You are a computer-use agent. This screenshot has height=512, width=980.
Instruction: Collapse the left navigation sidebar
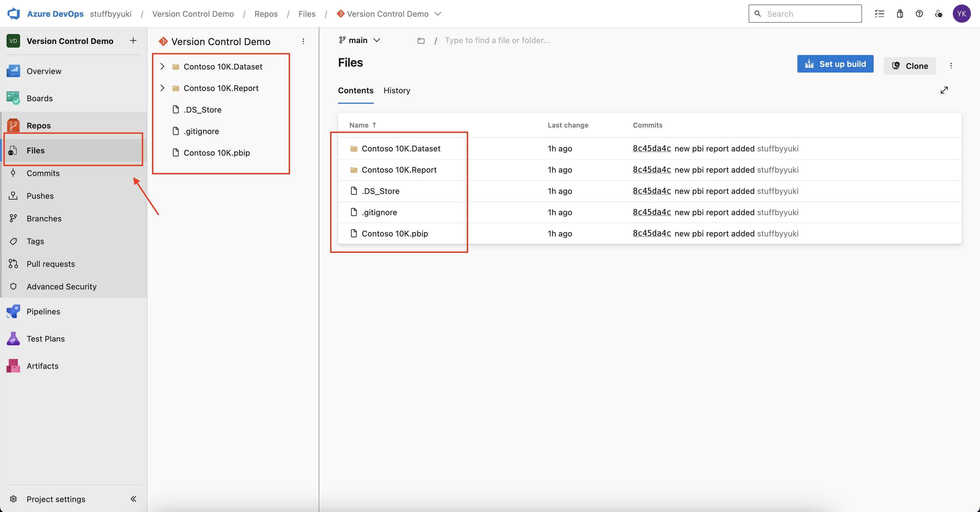click(133, 499)
